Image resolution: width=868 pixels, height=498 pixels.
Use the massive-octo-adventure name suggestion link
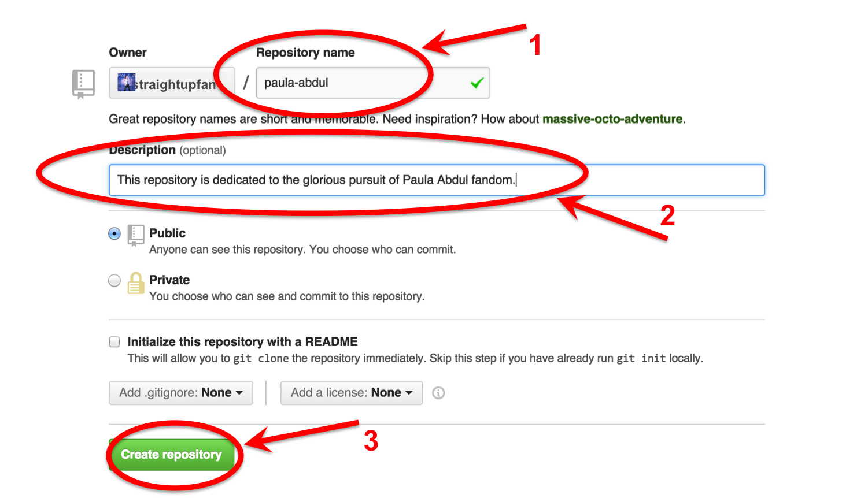612,119
